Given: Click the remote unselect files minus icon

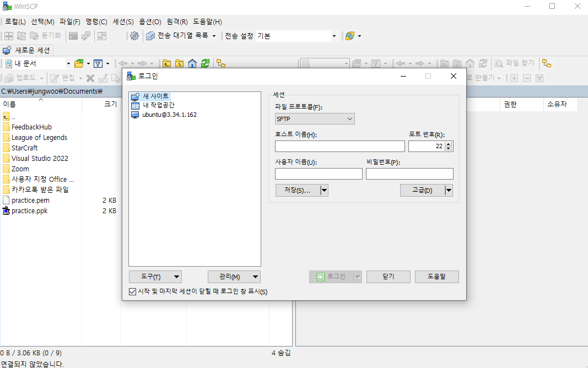Looking at the screenshot, I should click(527, 78).
